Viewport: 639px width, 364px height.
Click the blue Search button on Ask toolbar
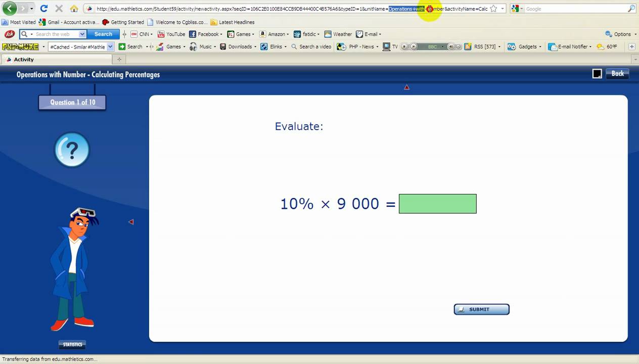click(x=103, y=34)
